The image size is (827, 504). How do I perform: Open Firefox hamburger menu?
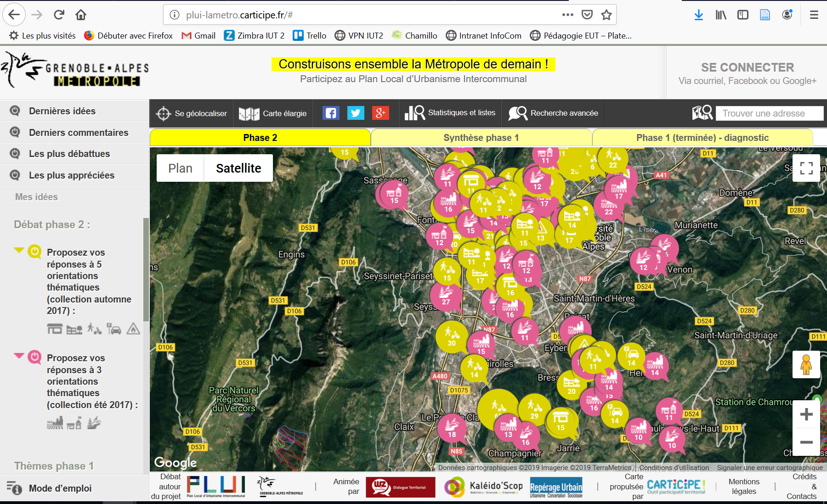[x=814, y=15]
